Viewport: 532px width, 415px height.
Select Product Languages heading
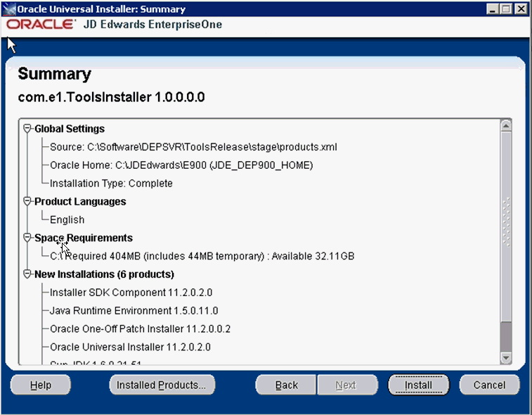click(x=80, y=201)
